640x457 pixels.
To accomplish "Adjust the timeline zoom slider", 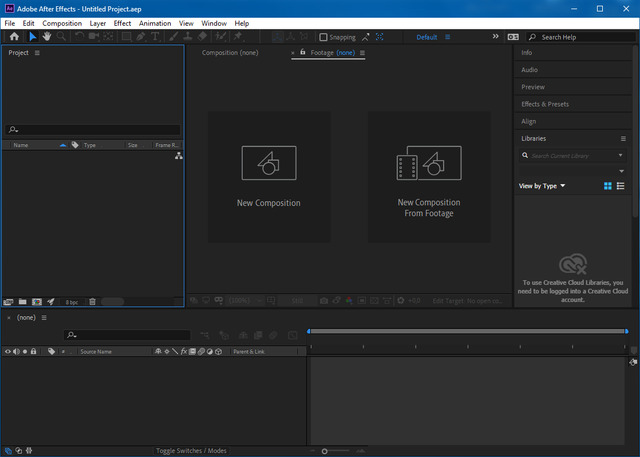I will (x=324, y=451).
